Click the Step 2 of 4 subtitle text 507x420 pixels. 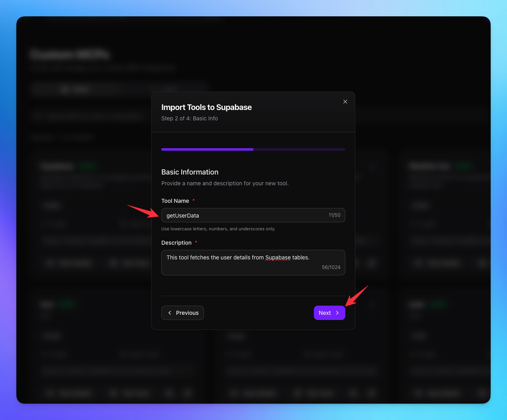[190, 118]
